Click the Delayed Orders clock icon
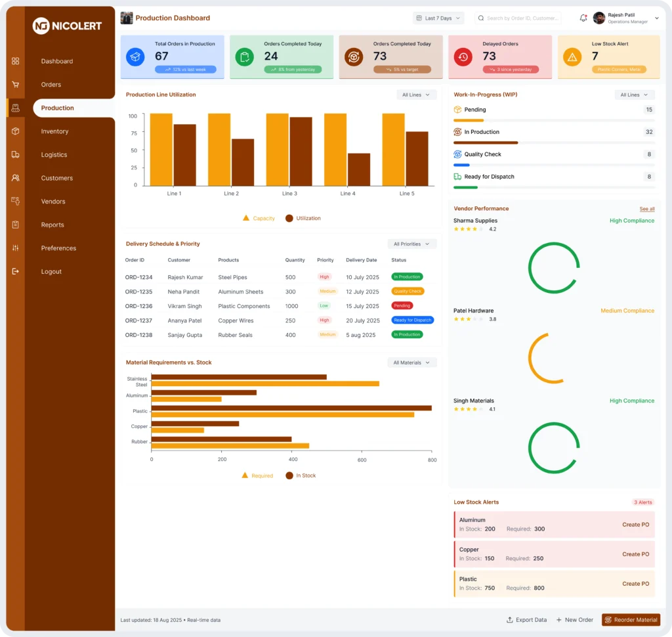 pyautogui.click(x=463, y=57)
